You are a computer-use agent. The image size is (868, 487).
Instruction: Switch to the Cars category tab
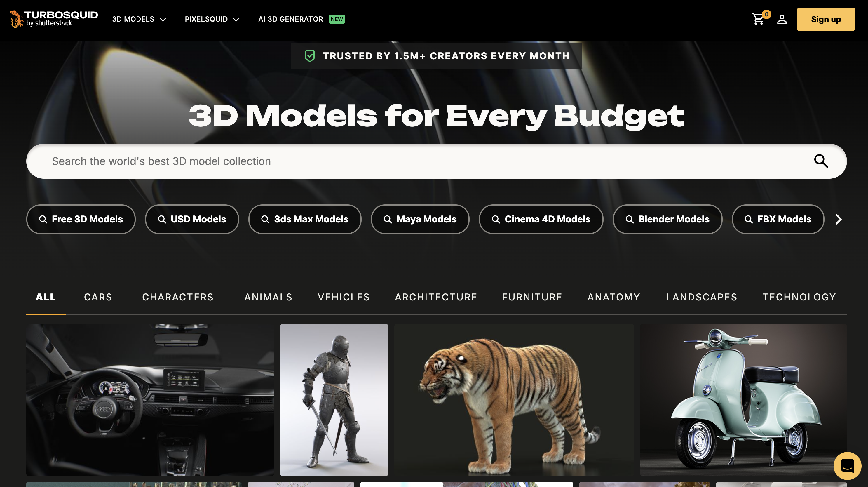click(x=98, y=297)
